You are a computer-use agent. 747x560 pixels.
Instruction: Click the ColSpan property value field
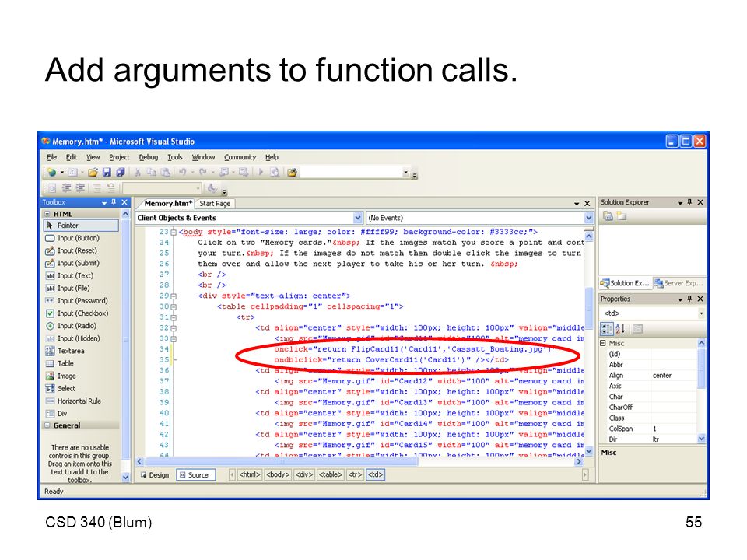tap(674, 429)
